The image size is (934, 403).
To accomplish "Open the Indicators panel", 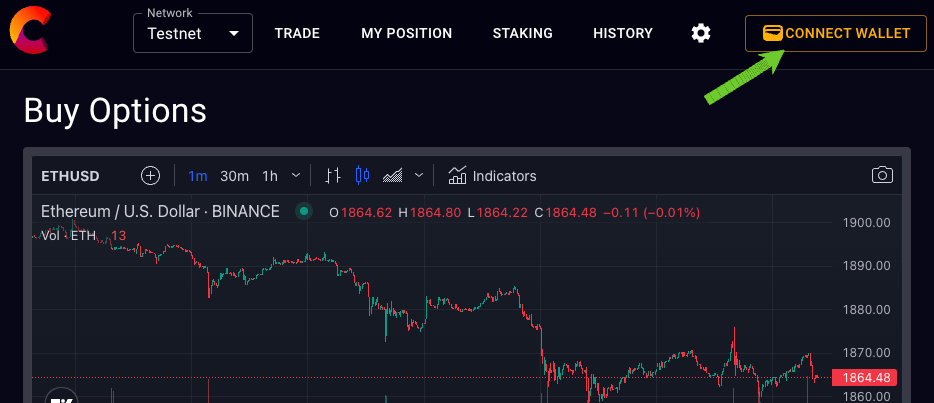I will [492, 176].
